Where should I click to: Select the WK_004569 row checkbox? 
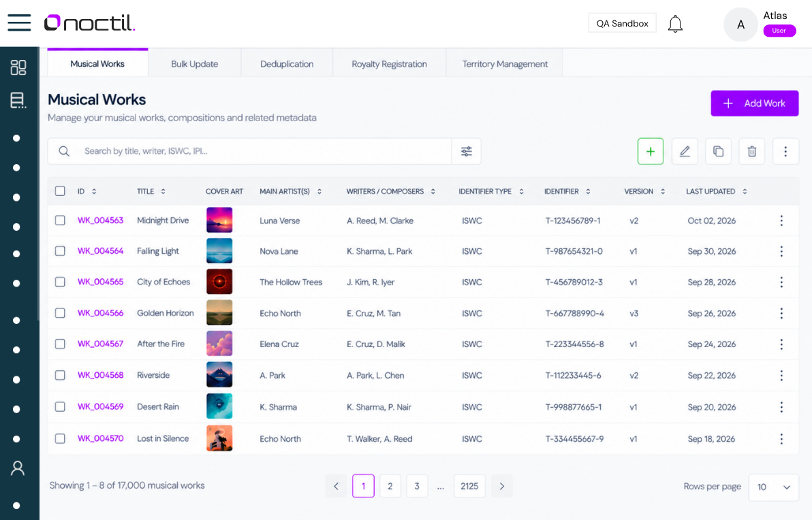(x=60, y=407)
